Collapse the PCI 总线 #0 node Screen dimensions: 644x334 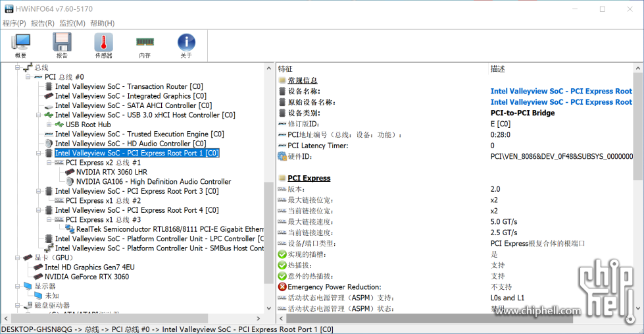28,77
